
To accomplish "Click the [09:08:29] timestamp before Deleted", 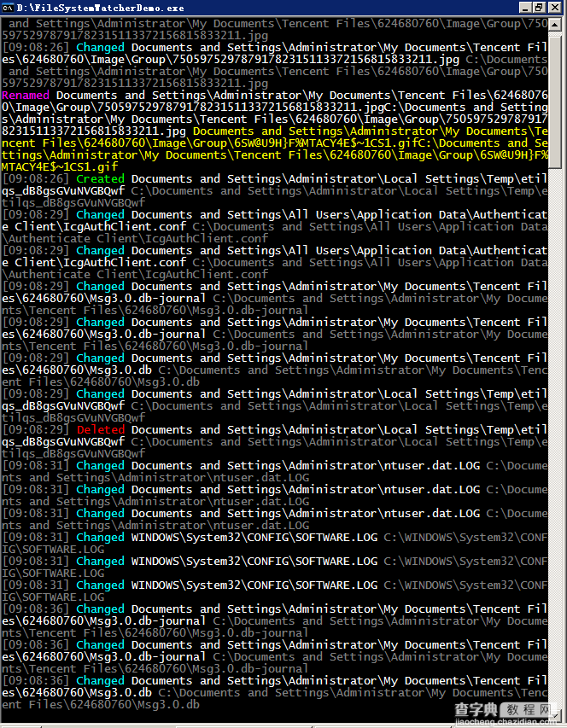I will (x=36, y=429).
